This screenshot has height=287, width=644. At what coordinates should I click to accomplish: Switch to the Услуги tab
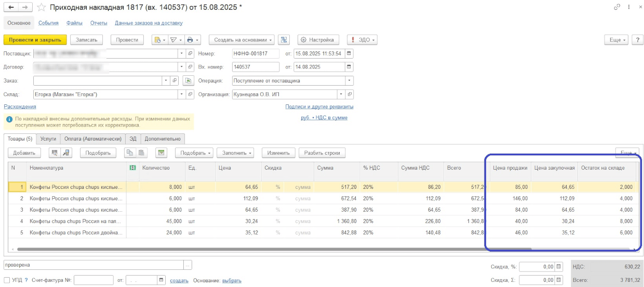tap(48, 139)
